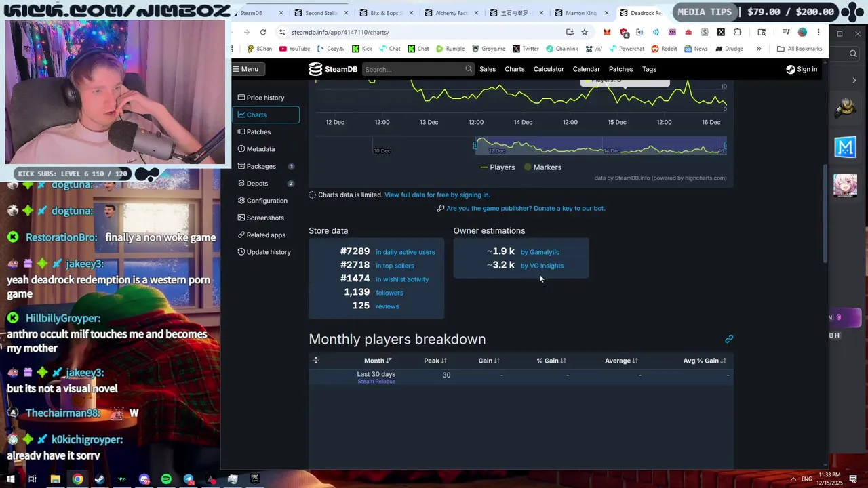
Task: Bookmark this page with the star icon
Action: pos(585,32)
